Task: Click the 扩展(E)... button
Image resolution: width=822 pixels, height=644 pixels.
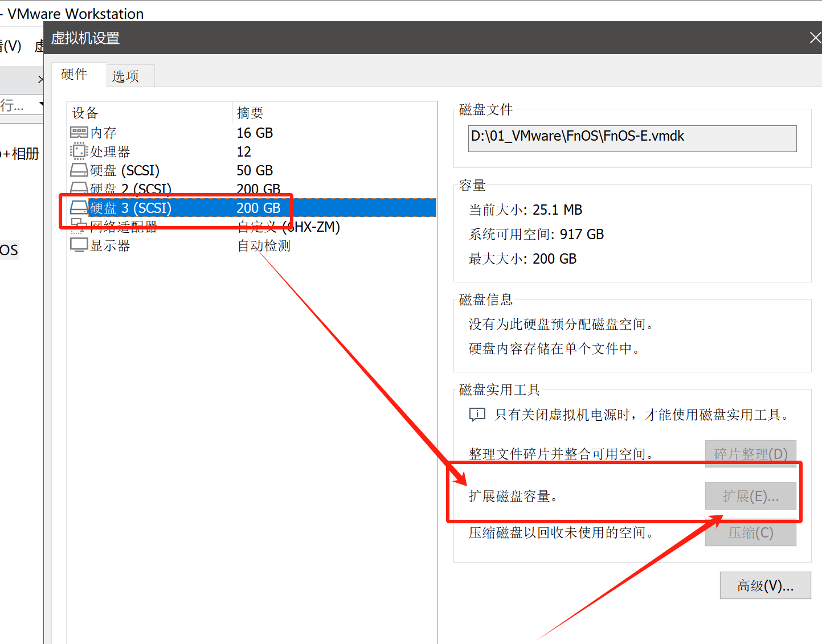Action: pyautogui.click(x=750, y=496)
